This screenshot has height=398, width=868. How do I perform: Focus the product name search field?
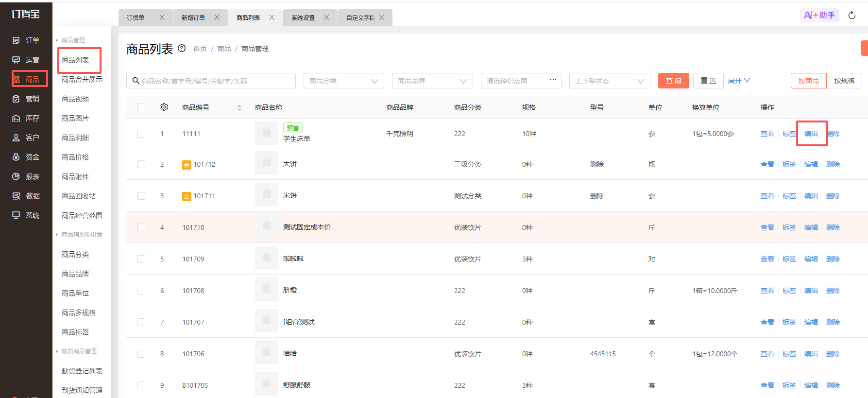pos(211,81)
